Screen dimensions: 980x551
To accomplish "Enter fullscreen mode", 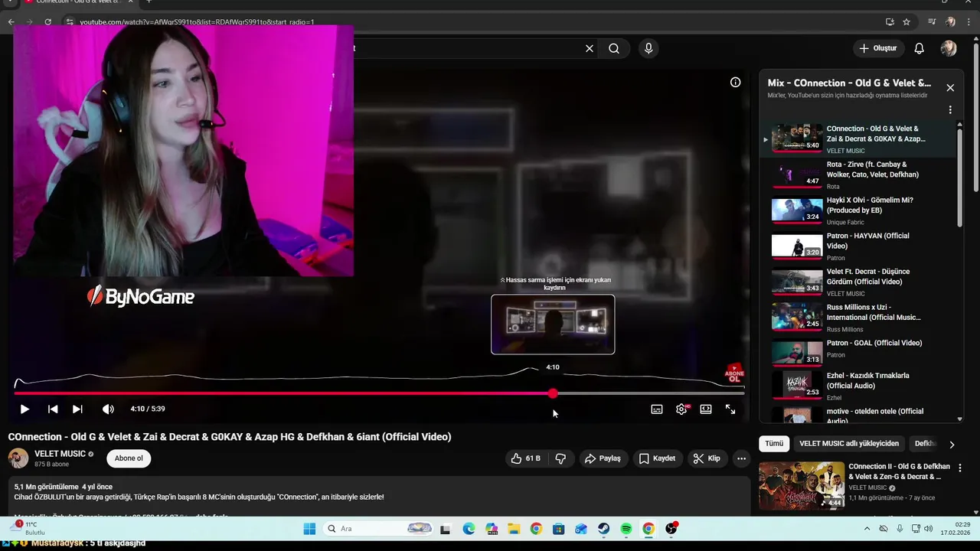I will (x=730, y=409).
